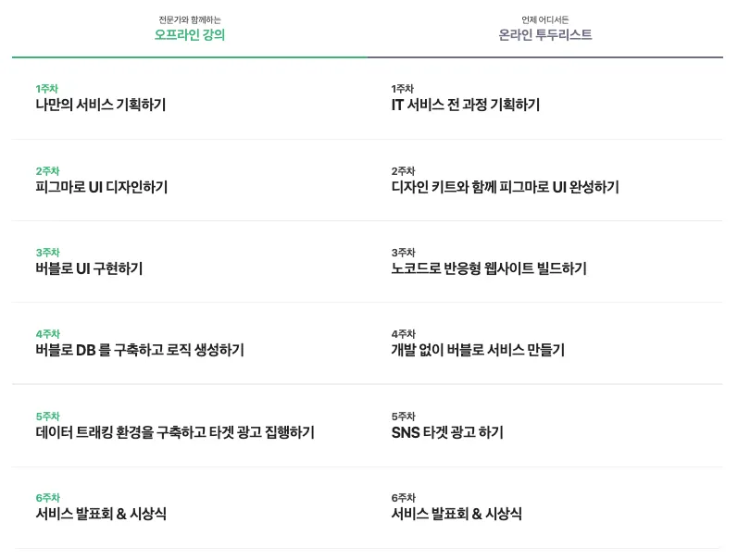
Task: Select 데이터 트래킹 환경을 구축하고 타겟 광고 집행하기
Action: coord(175,432)
